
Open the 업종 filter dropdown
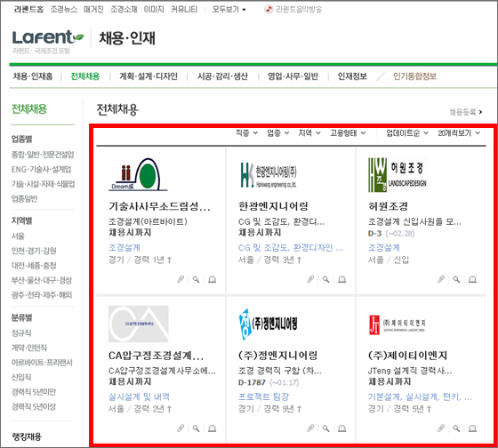click(277, 132)
